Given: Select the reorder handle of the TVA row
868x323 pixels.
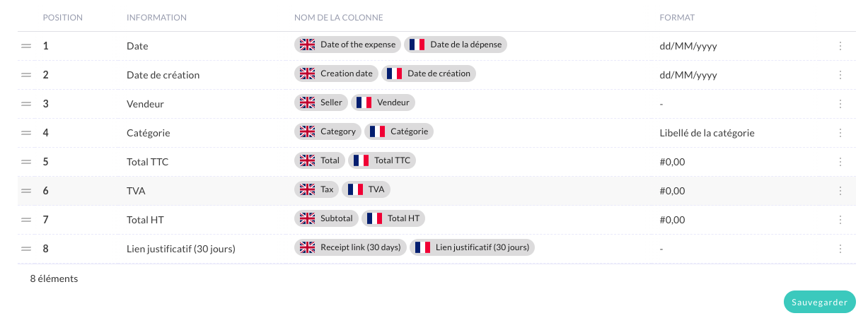Looking at the screenshot, I should pos(26,191).
